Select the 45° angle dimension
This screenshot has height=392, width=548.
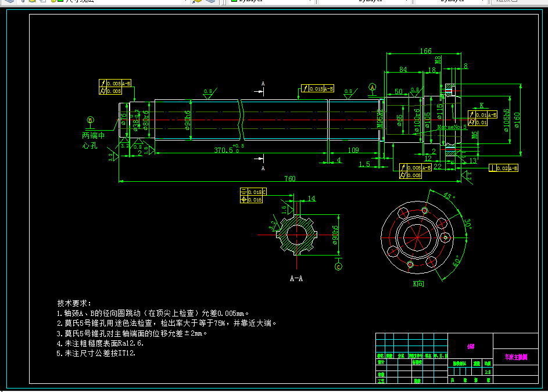[449, 196]
